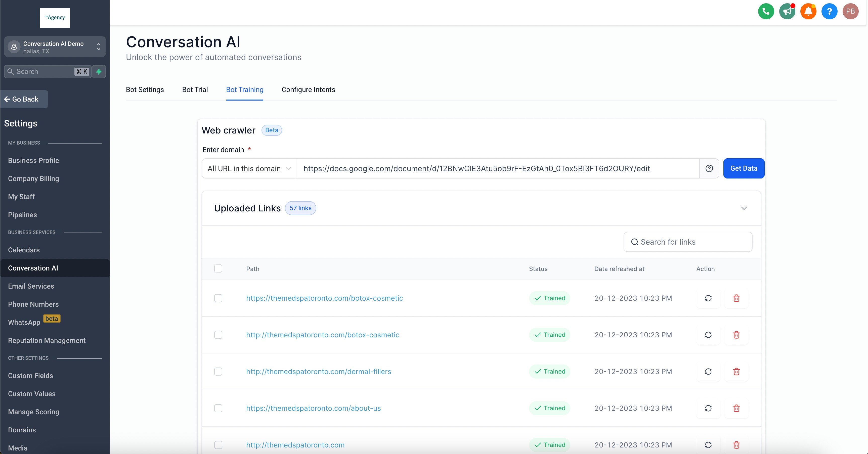Delete the https about-us link

click(x=736, y=408)
